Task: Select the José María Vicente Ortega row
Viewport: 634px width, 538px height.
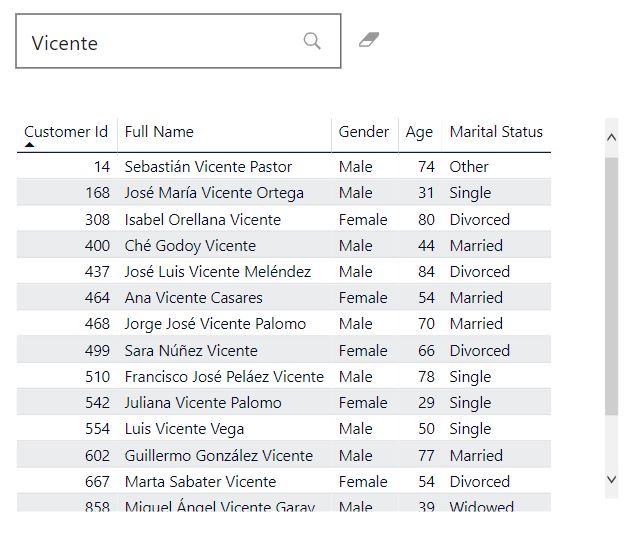Action: pyautogui.click(x=214, y=193)
